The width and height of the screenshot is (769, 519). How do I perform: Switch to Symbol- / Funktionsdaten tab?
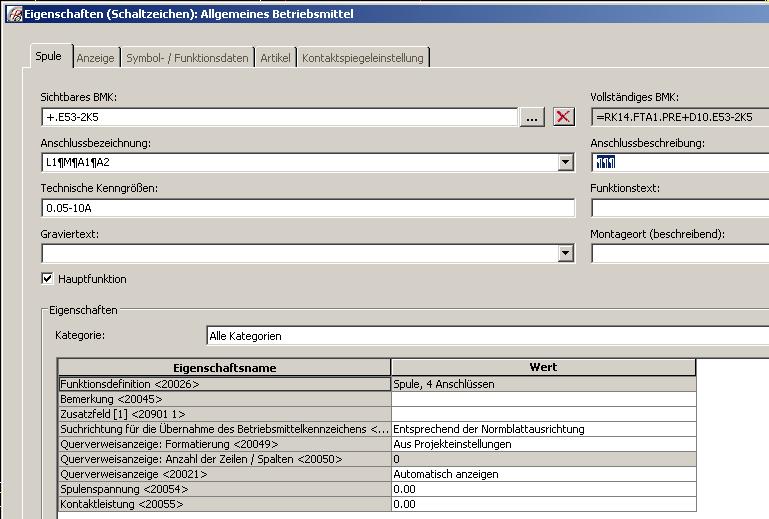coord(187,58)
